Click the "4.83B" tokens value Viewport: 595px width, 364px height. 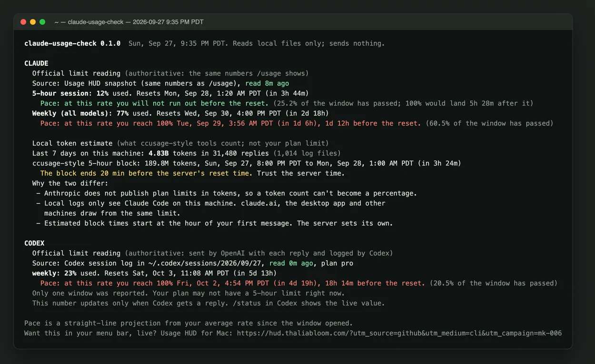159,153
